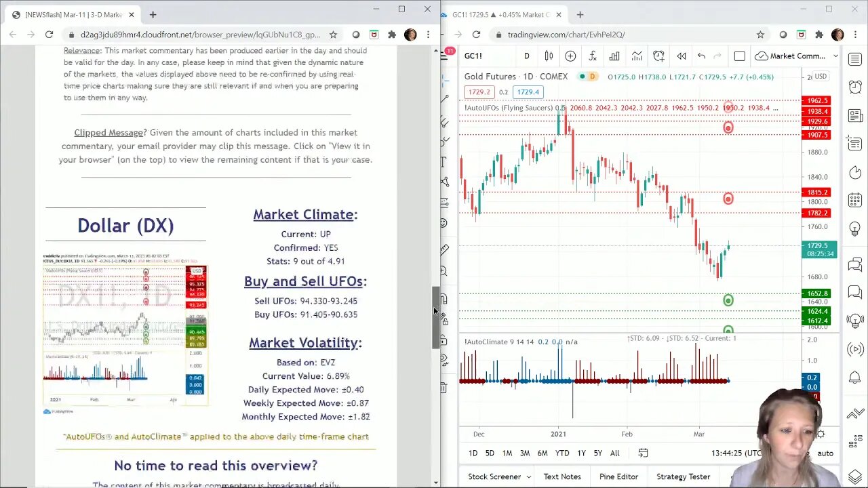The image size is (868, 488).
Task: Set chart range to 6M
Action: (x=542, y=453)
